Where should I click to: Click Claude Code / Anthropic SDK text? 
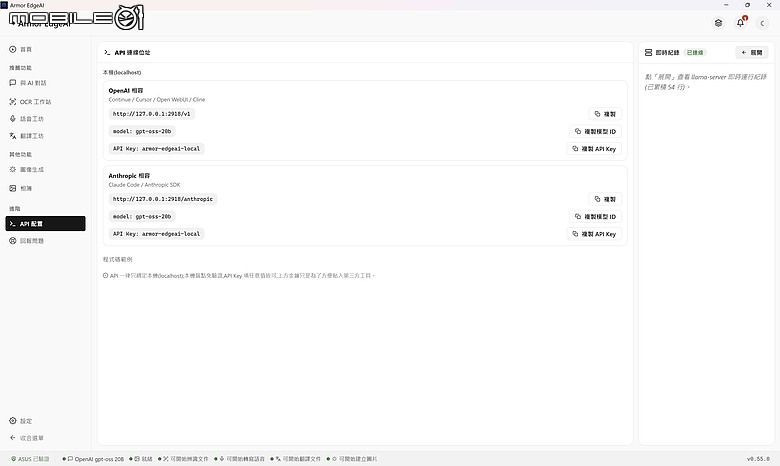click(x=144, y=185)
